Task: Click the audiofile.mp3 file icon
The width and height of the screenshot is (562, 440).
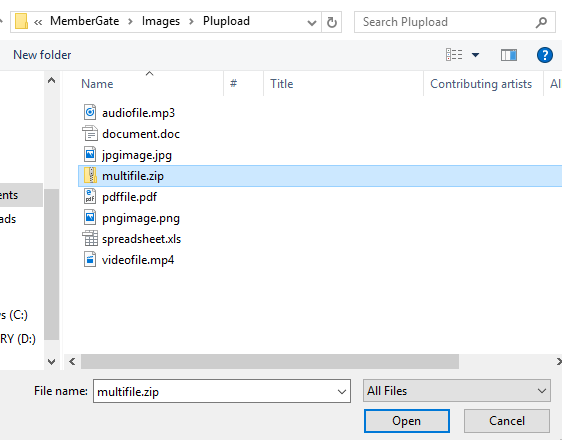Action: click(90, 113)
